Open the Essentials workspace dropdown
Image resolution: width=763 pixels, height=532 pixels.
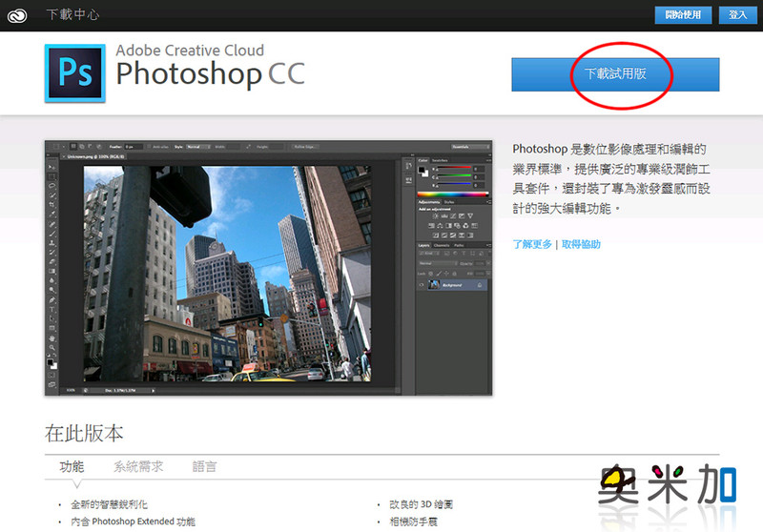click(x=470, y=147)
